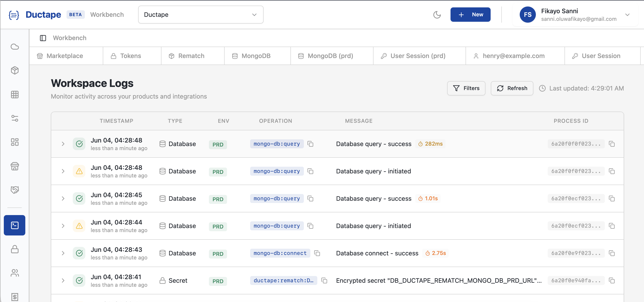Image resolution: width=644 pixels, height=302 pixels.
Task: Expand the 04:28:41 Secret log row
Action: pyautogui.click(x=63, y=280)
